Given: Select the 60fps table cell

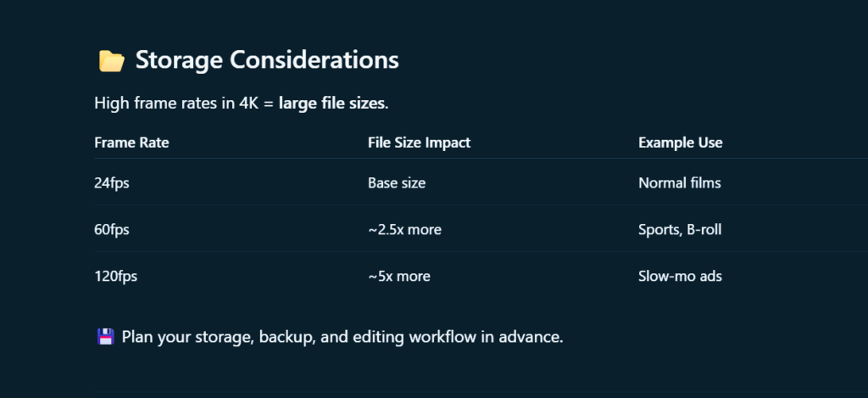Looking at the screenshot, I should tap(112, 229).
